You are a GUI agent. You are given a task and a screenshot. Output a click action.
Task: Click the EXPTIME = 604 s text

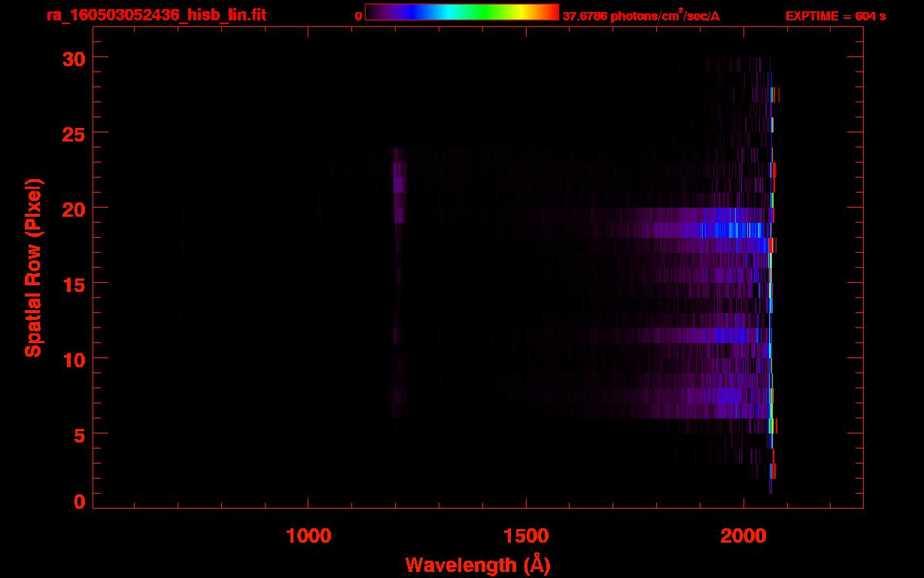835,16
